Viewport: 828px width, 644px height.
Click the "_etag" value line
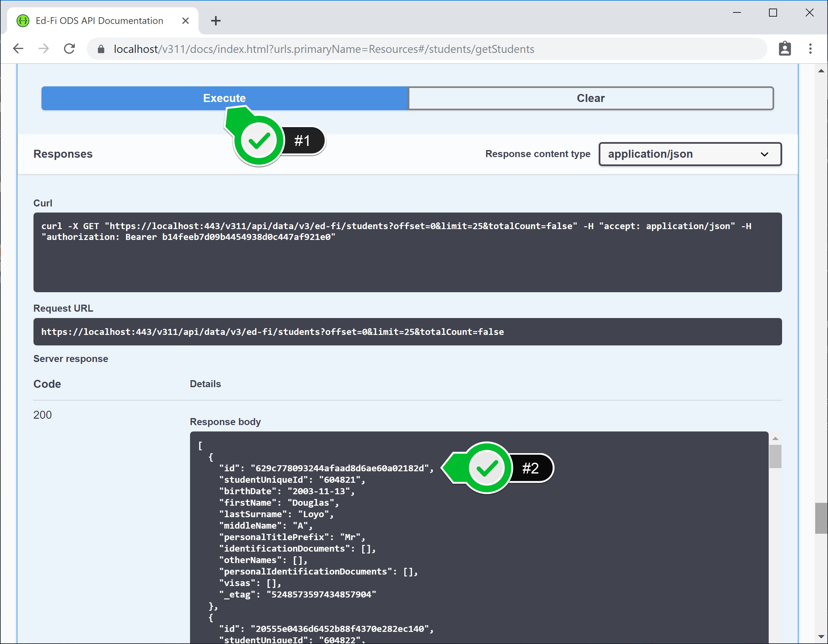click(297, 595)
